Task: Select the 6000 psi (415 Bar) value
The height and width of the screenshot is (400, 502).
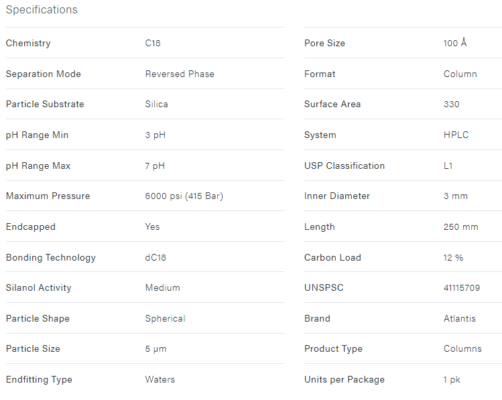Action: [184, 196]
